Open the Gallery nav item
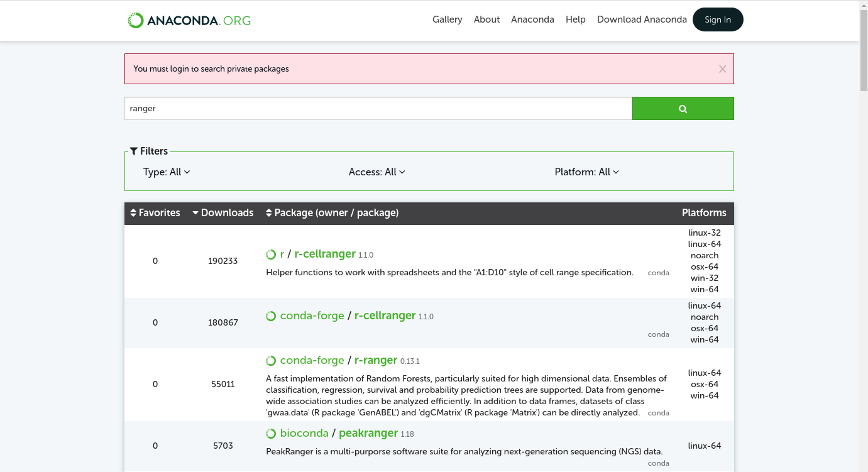 pyautogui.click(x=448, y=19)
